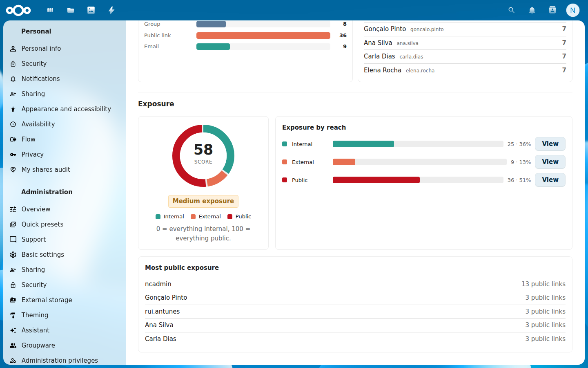Select Carla Dias in Most public exposure
Screen dimensions: 588x368
355,339
